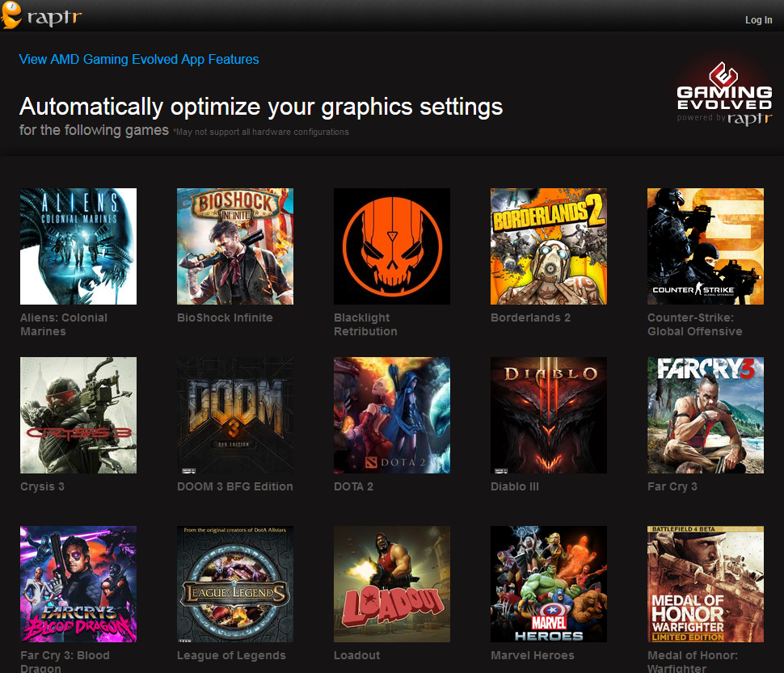The height and width of the screenshot is (673, 784).
Task: Select the BioShock Infinite cover art
Action: tap(235, 246)
